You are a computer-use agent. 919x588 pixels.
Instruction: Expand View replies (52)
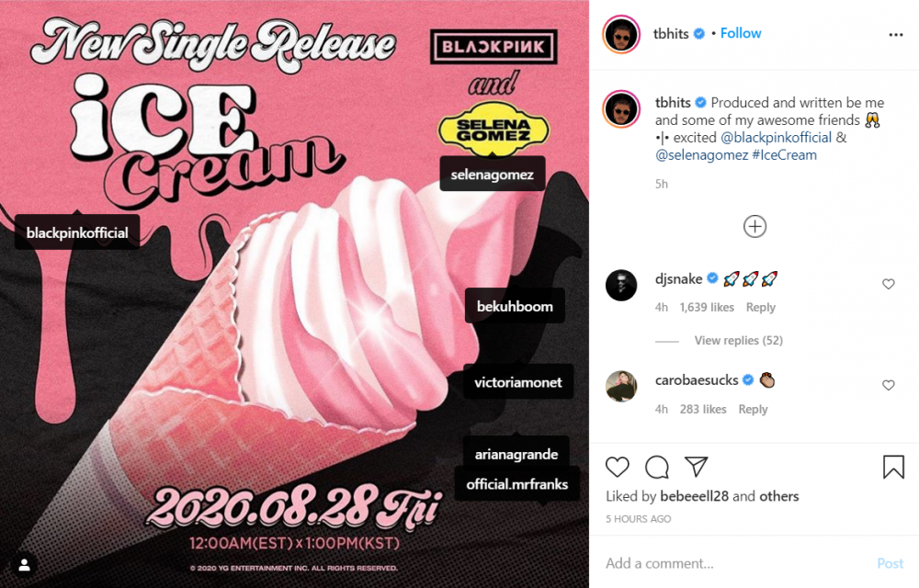(739, 340)
